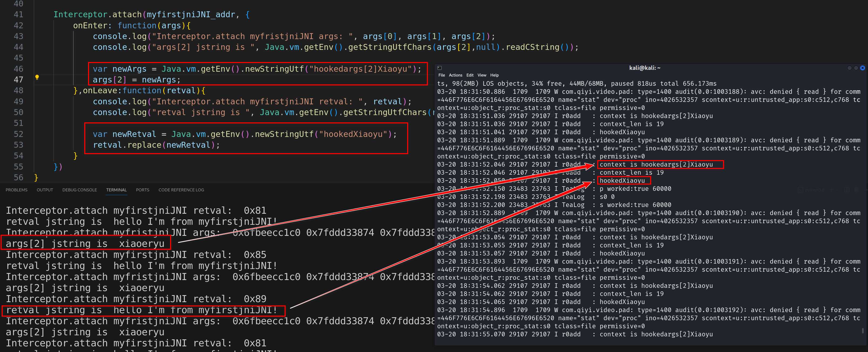The image size is (868, 352).
Task: Click the faint split terminal icon
Action: click(847, 190)
